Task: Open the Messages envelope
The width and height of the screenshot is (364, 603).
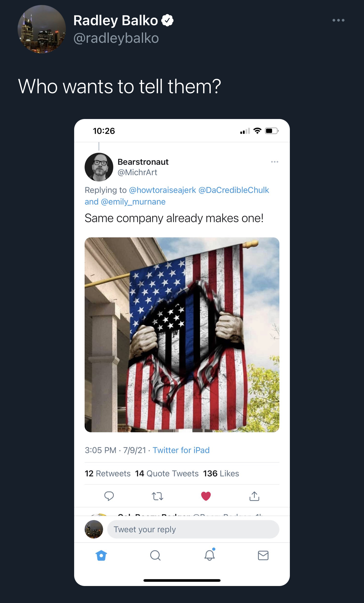Action: coord(263,555)
